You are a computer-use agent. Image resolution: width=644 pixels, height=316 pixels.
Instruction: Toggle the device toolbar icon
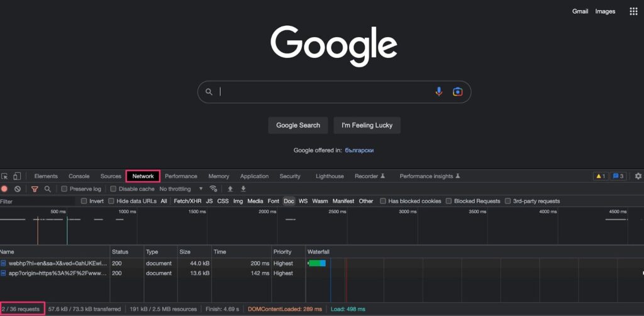pos(17,176)
